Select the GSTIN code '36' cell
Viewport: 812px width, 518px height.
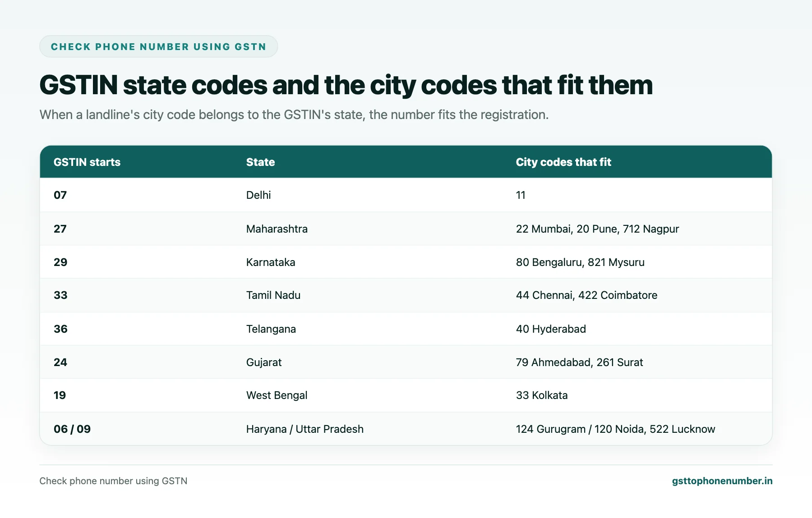point(60,329)
